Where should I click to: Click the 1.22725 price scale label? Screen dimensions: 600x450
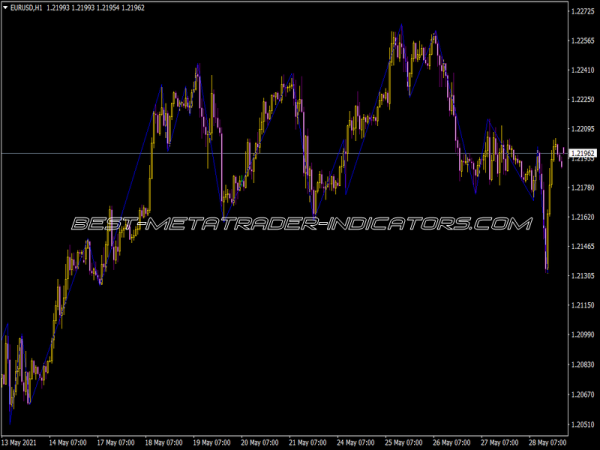click(x=583, y=12)
